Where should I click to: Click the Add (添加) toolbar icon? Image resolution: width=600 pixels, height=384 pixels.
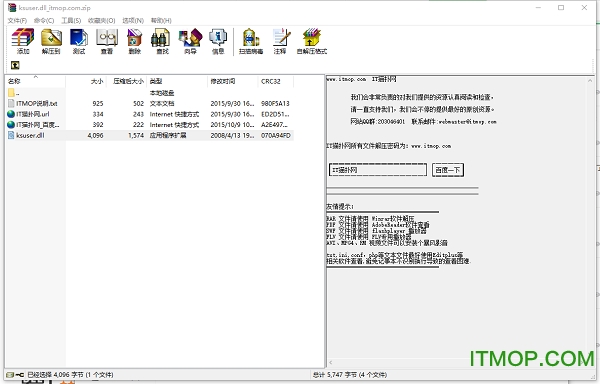click(23, 41)
